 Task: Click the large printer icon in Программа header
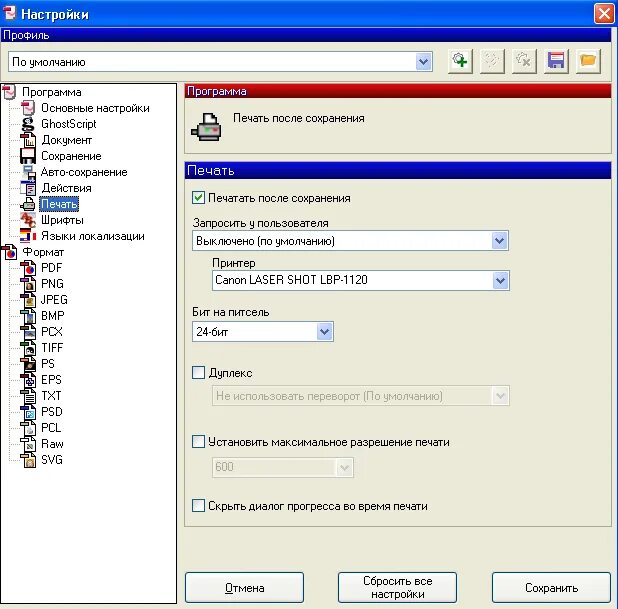tap(206, 127)
